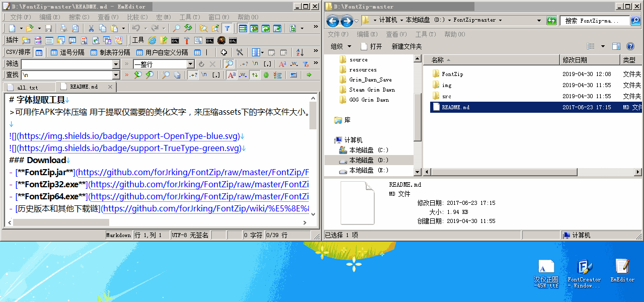This screenshot has height=302, width=644.
Task: Click the black plus icon in the CSV toolbar
Action: click(224, 52)
